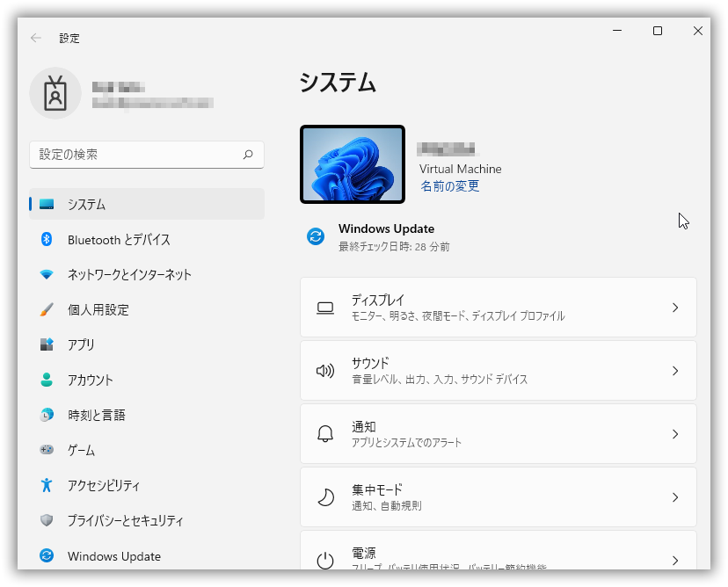Open 電源 settings via its chevron
This screenshot has width=728, height=587.
pyautogui.click(x=675, y=561)
